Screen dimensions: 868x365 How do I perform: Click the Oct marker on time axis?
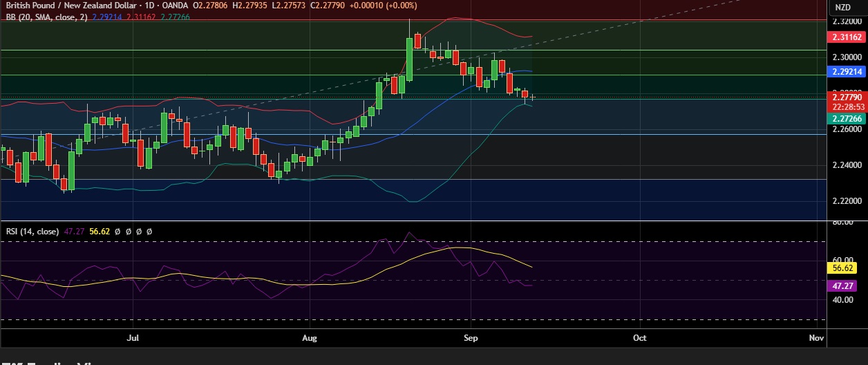coord(640,338)
